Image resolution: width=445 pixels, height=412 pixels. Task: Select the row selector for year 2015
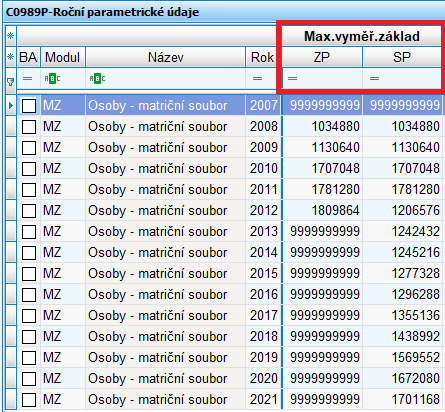(11, 274)
